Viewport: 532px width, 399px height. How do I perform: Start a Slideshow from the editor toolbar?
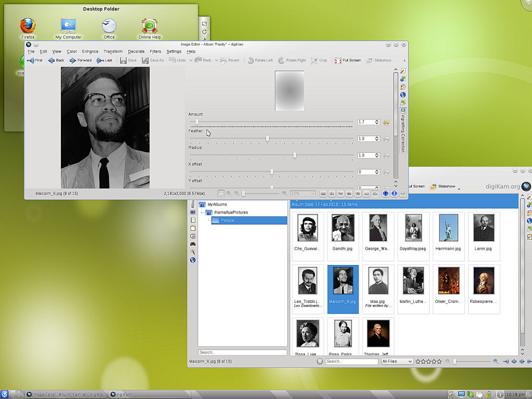(380, 60)
